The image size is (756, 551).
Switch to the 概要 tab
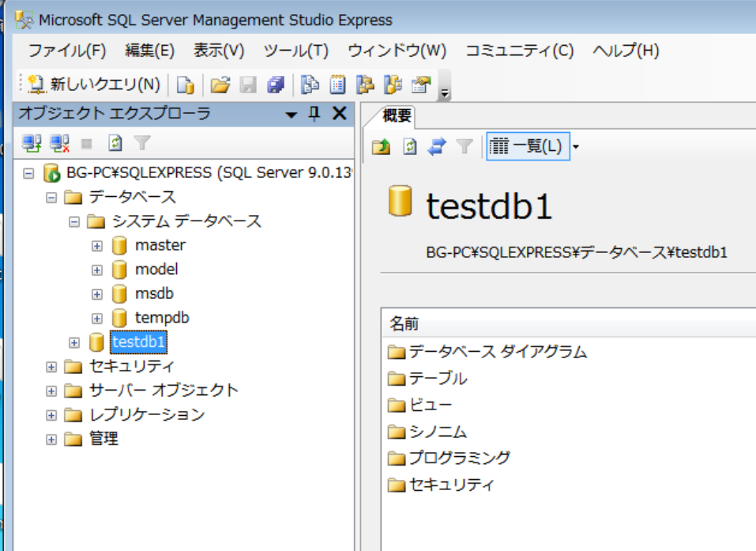click(397, 115)
